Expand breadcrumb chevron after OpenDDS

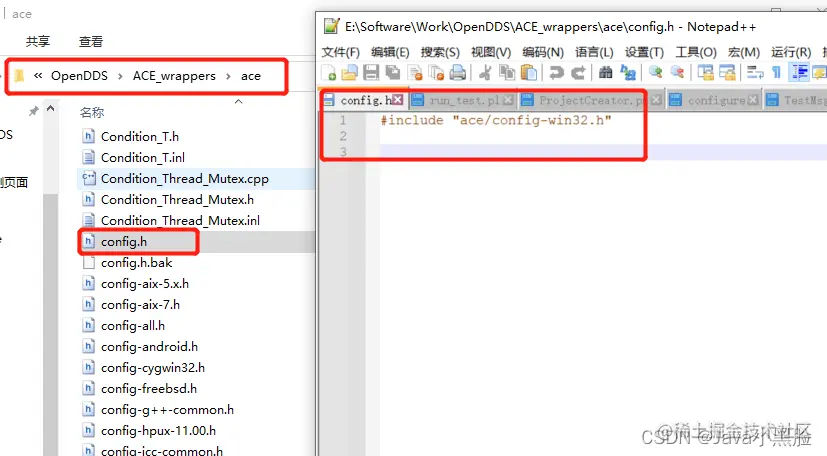[x=120, y=76]
